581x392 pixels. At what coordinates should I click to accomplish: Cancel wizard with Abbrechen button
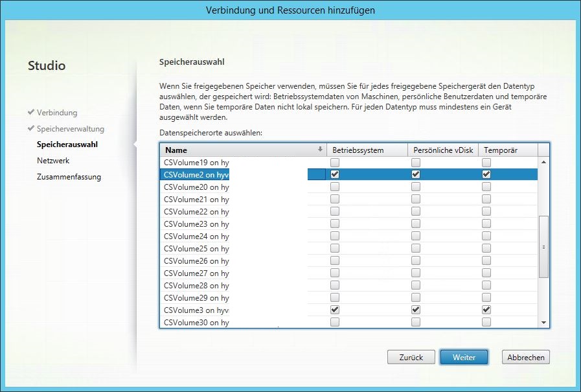point(525,357)
